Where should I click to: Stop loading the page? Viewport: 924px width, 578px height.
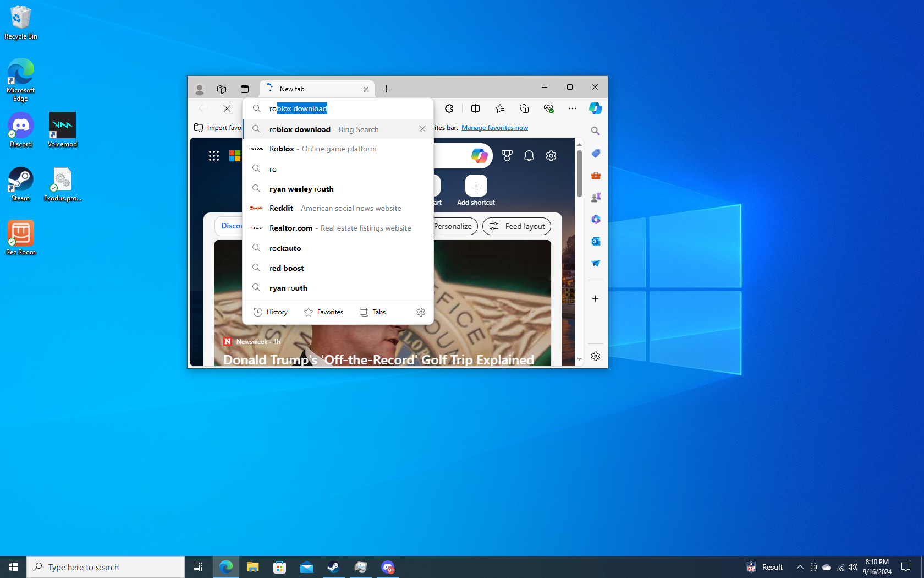tap(227, 108)
